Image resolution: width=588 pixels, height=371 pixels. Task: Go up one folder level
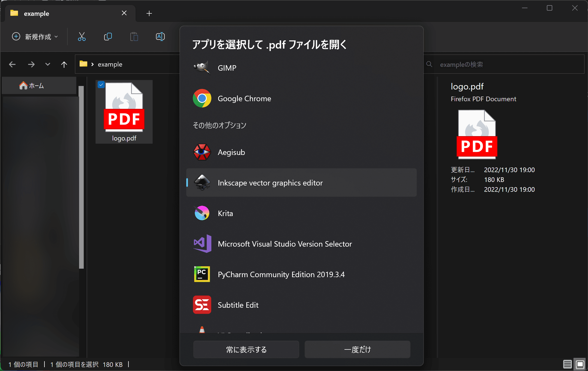[64, 64]
